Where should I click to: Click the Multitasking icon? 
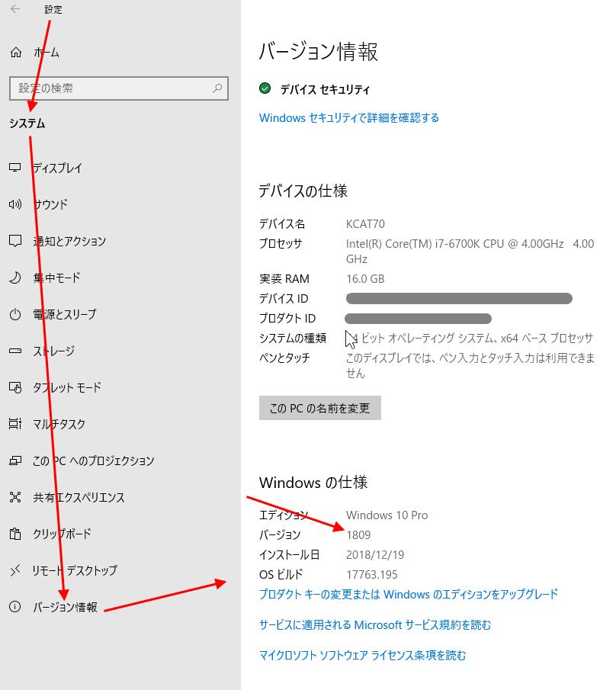coord(15,424)
